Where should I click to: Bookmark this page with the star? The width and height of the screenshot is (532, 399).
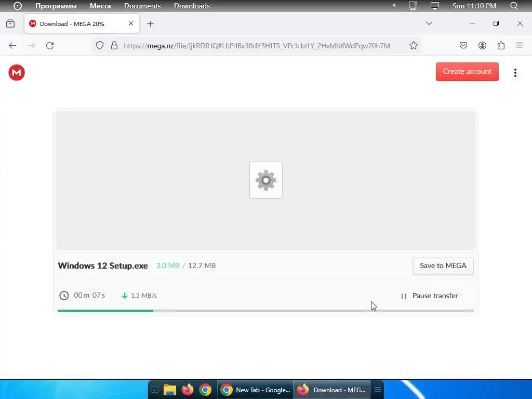(413, 46)
